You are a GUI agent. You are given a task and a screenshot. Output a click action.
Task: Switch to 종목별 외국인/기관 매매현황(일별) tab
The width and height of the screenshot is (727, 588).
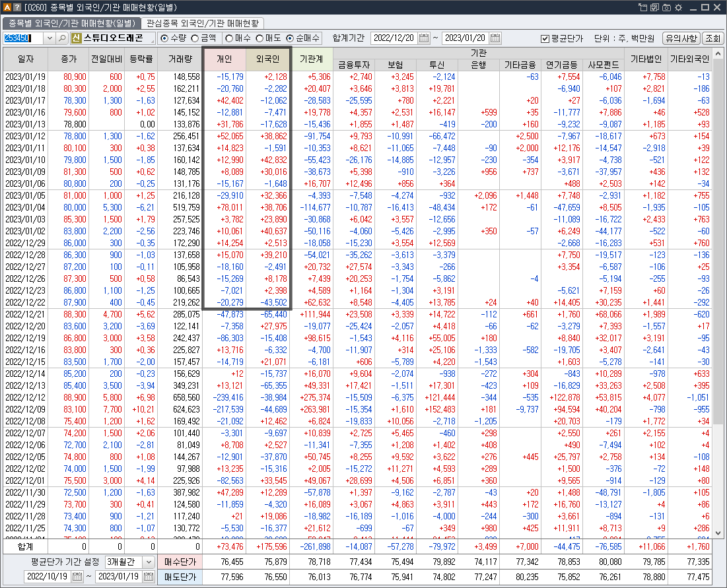tap(72, 23)
